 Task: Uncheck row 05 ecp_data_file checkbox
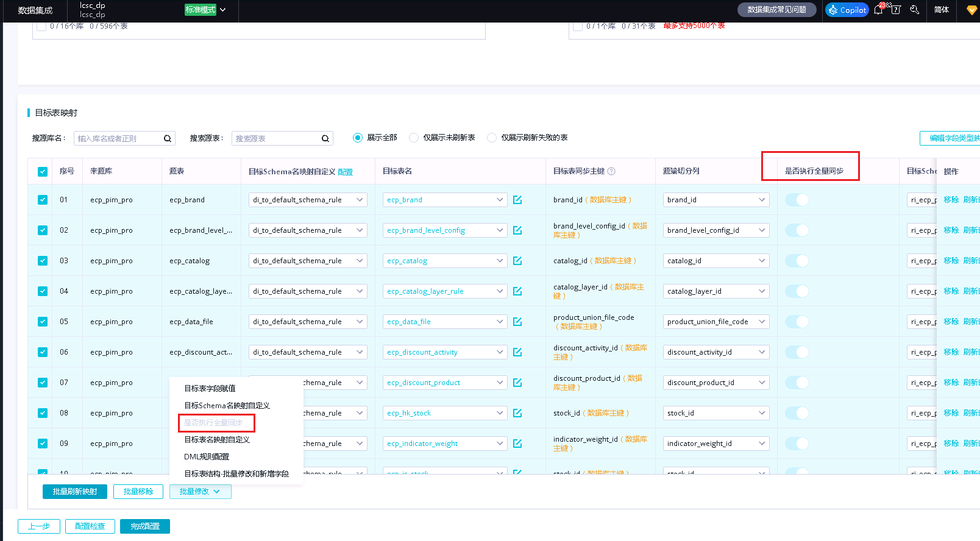43,322
